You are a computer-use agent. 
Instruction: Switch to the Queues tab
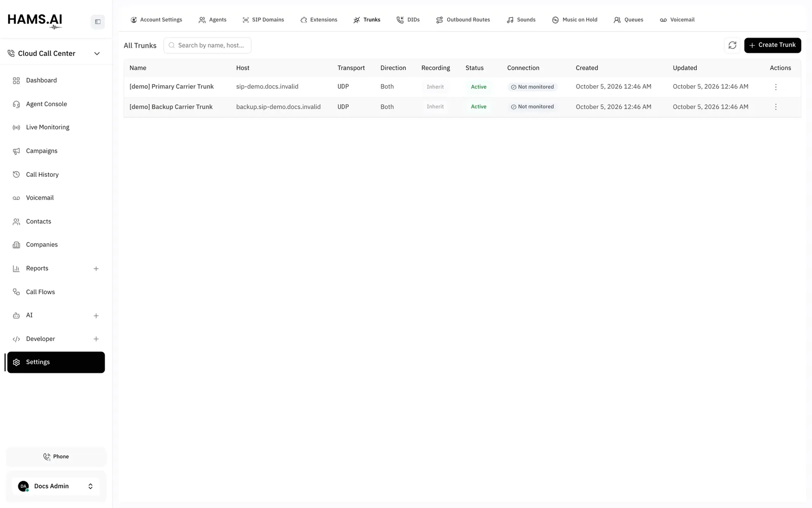pyautogui.click(x=629, y=20)
